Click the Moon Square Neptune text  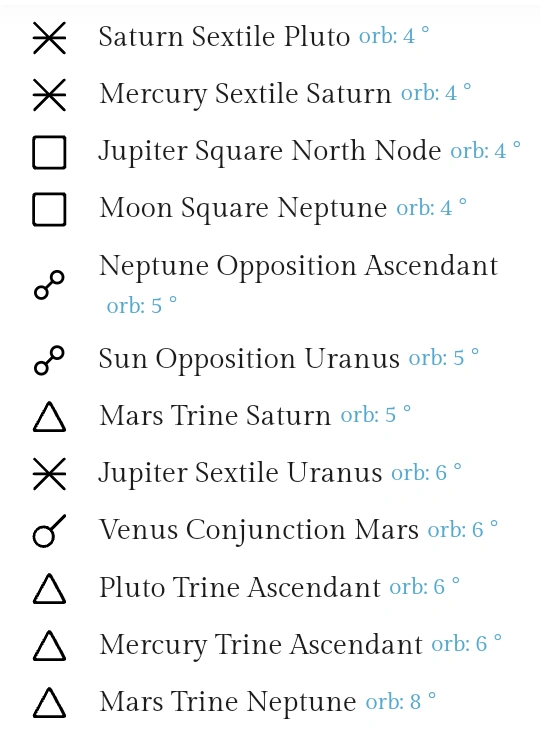coord(243,208)
